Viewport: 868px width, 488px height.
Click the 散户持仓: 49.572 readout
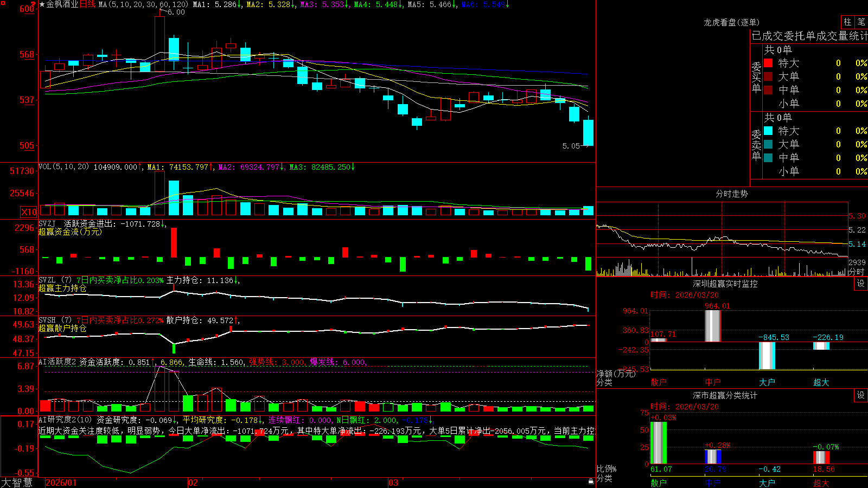click(x=202, y=320)
